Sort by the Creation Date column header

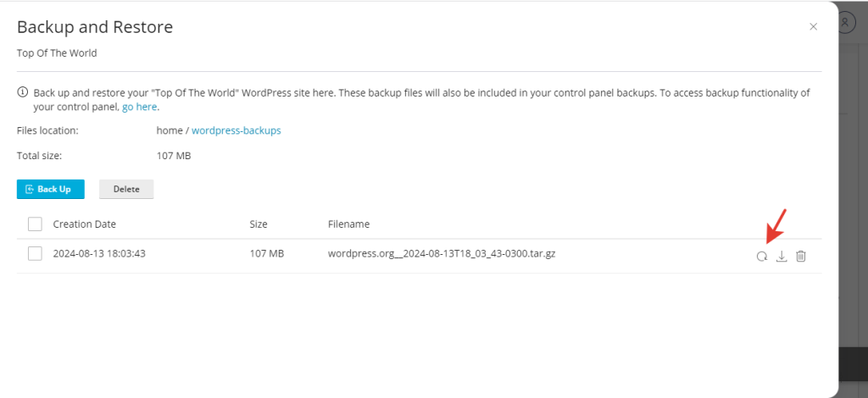coord(85,224)
